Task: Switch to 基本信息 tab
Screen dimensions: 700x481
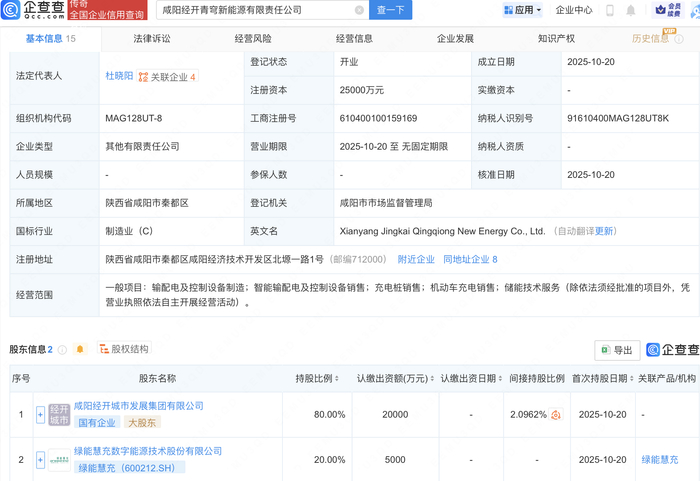Action: (50, 39)
